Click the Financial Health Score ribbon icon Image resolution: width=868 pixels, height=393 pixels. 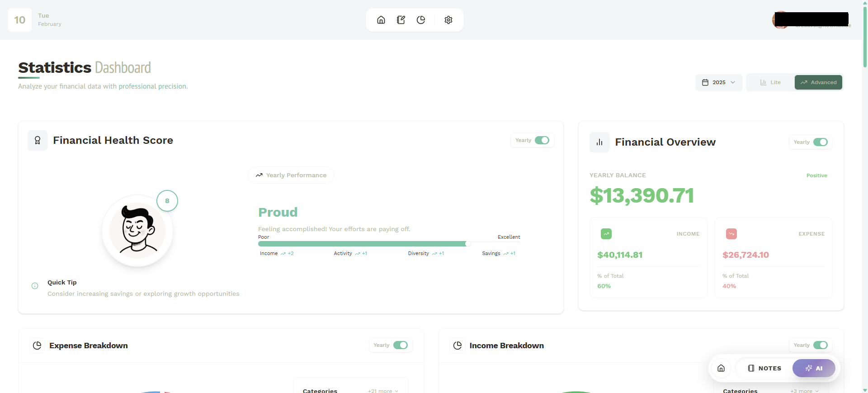38,140
